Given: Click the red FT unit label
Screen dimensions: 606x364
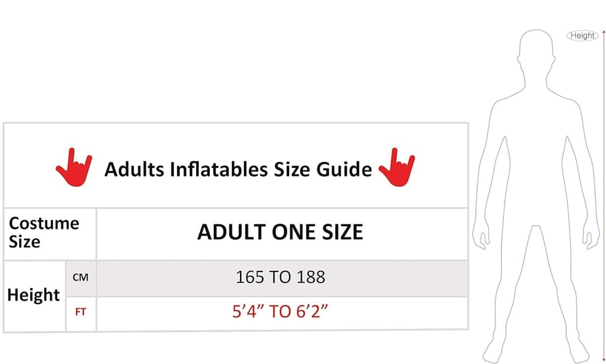Looking at the screenshot, I should pos(80,312).
